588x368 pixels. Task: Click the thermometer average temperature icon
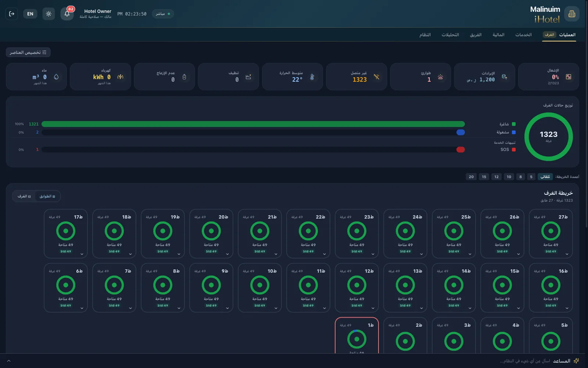pyautogui.click(x=312, y=77)
